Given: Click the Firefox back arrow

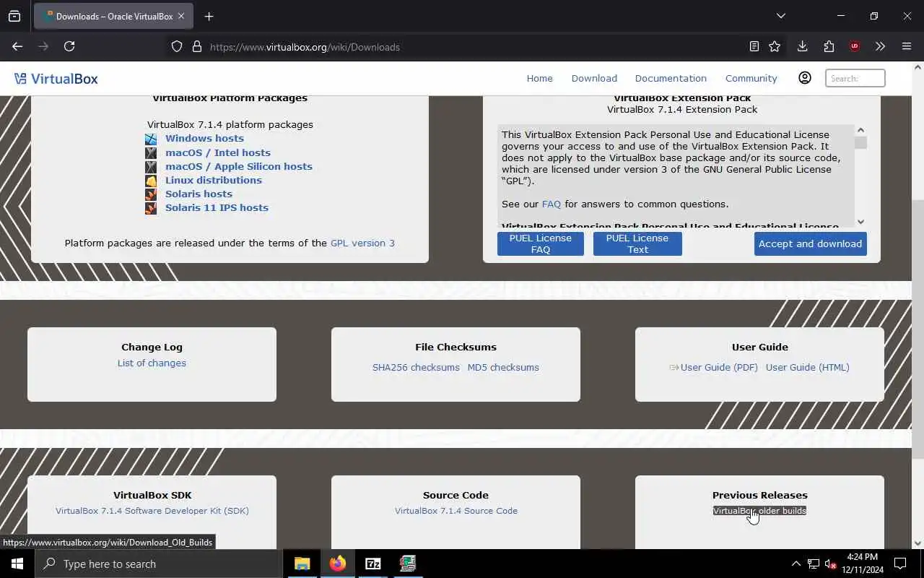Looking at the screenshot, I should (x=17, y=46).
